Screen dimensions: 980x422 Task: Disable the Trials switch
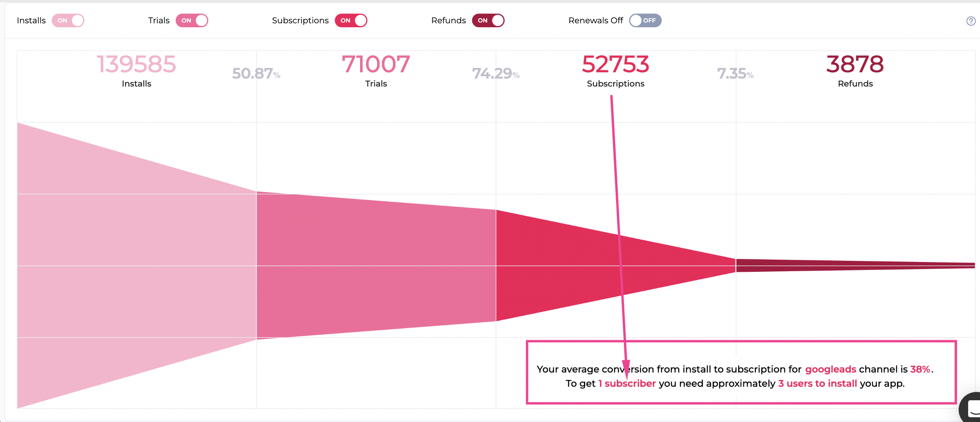tap(192, 21)
